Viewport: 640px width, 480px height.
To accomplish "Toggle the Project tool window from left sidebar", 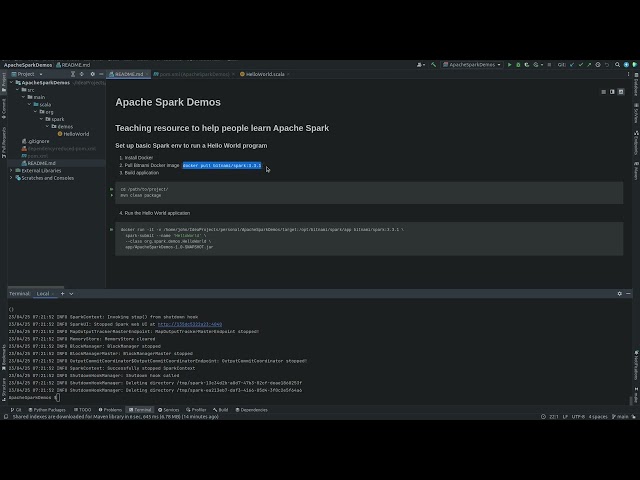I will [x=4, y=82].
